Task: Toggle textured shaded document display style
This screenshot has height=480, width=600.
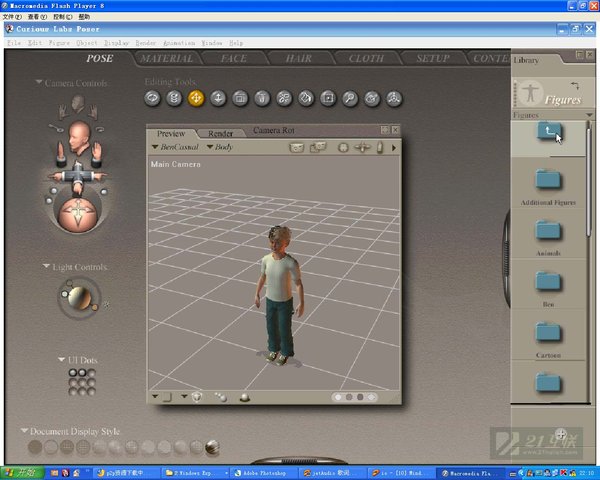Action: (x=212, y=447)
